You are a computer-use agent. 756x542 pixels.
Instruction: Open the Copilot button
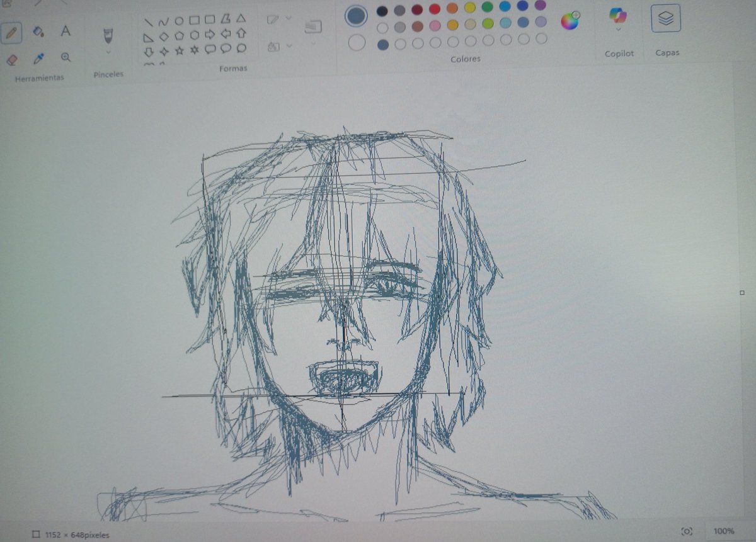click(x=619, y=15)
